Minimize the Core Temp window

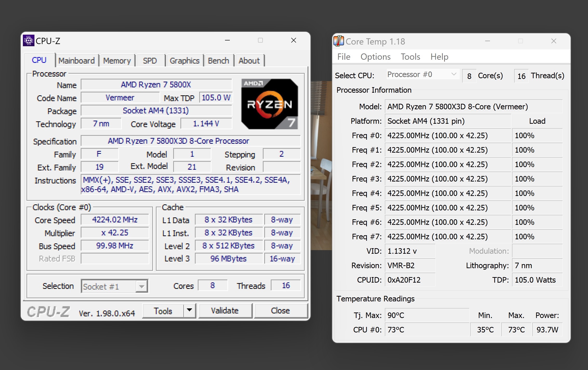[487, 41]
